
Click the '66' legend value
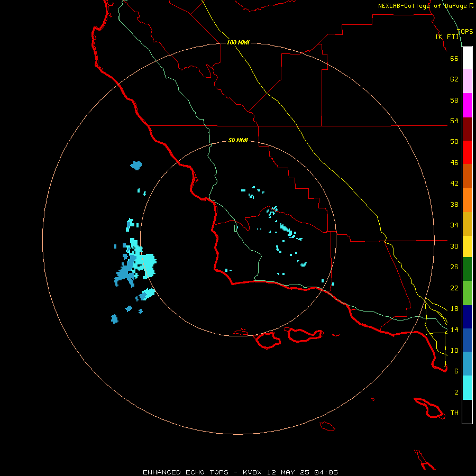click(x=454, y=58)
